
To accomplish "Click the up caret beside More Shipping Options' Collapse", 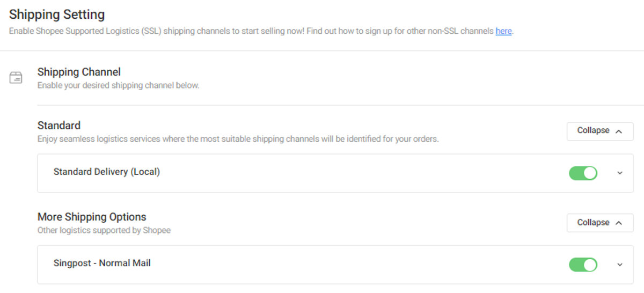I will coord(619,223).
